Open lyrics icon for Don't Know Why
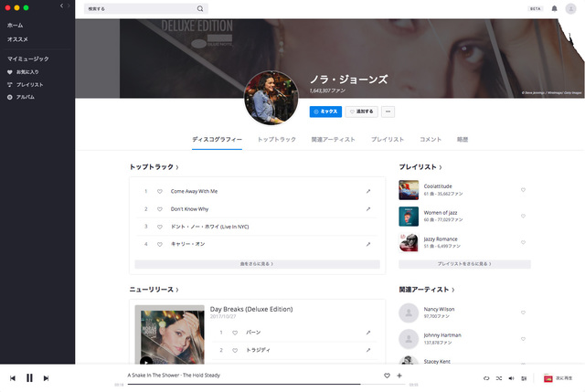Screen dimensions: 585x392 click(x=368, y=209)
